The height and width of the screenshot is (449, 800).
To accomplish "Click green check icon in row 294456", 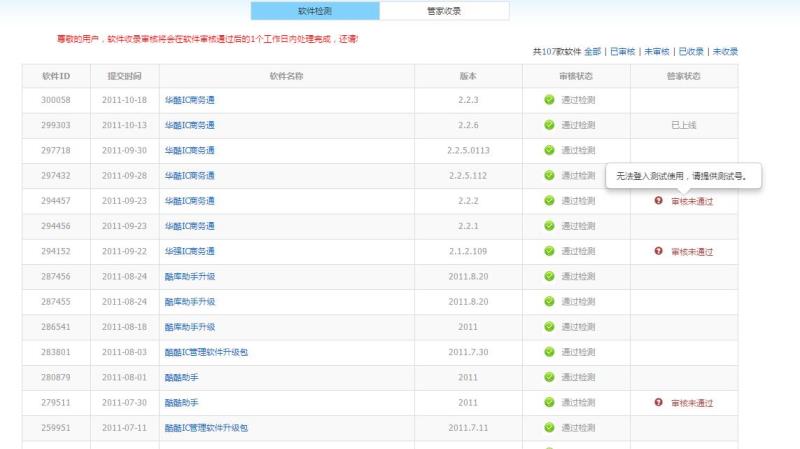I will (x=549, y=226).
